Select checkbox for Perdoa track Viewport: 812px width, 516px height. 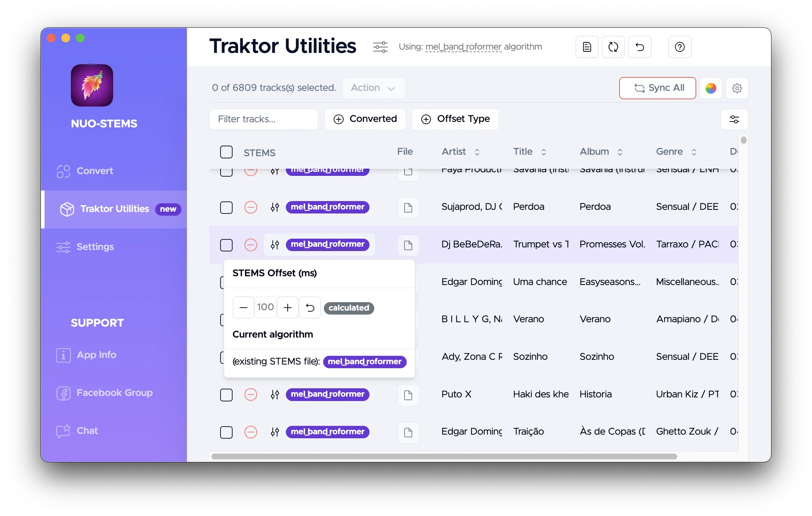pos(226,208)
